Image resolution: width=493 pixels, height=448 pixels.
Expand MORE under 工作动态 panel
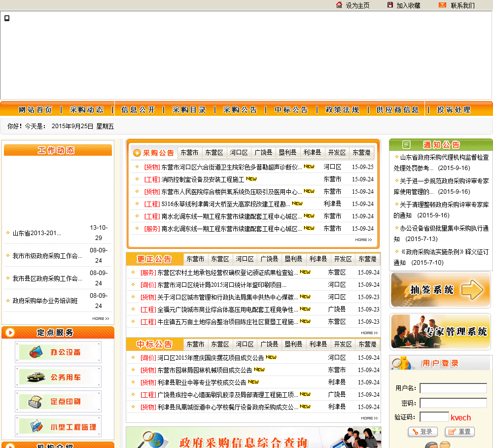coord(101,319)
